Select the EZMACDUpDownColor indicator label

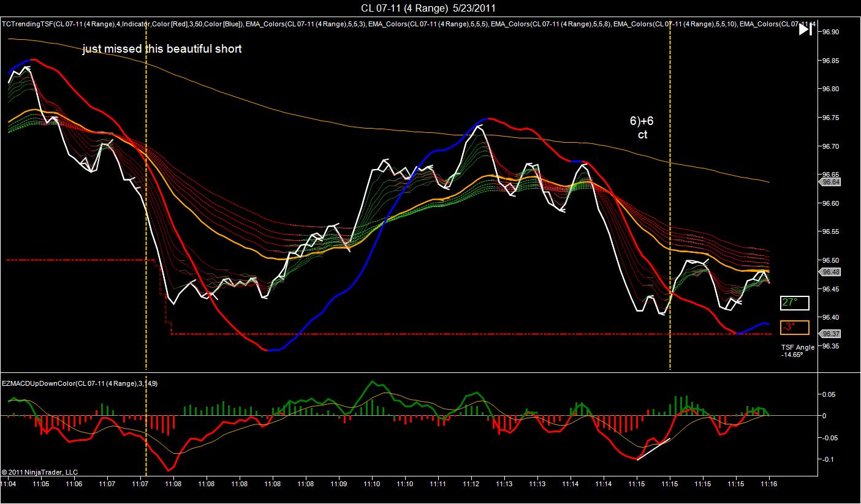(80, 383)
